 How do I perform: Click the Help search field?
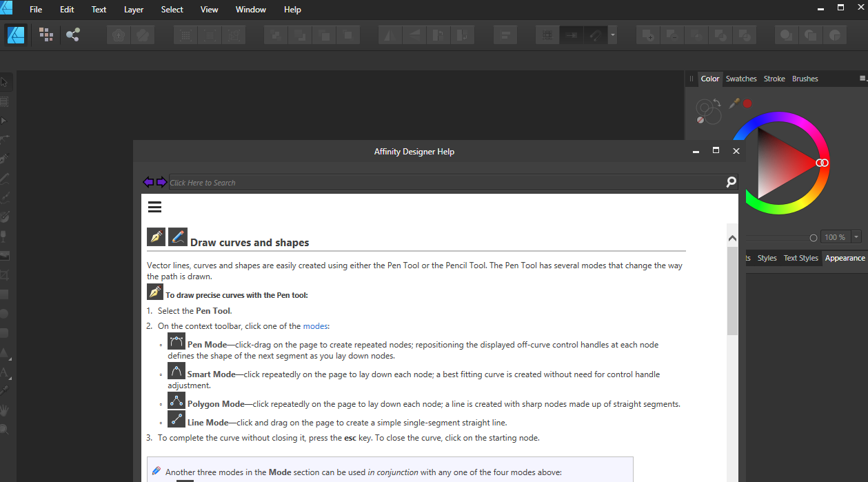pos(447,183)
